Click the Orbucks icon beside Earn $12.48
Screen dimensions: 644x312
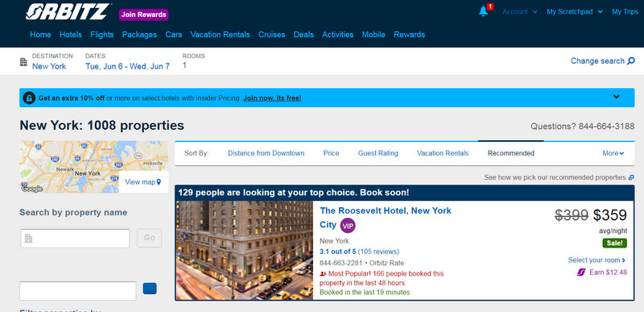pyautogui.click(x=581, y=272)
